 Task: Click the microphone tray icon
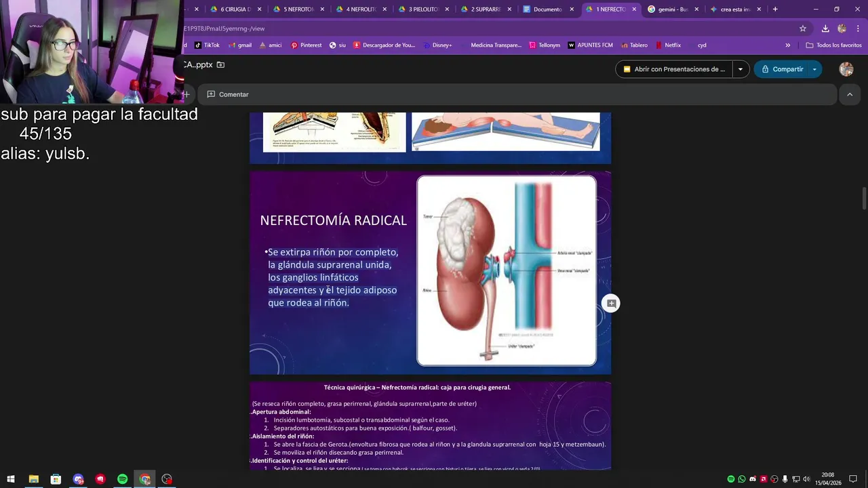pos(785,479)
